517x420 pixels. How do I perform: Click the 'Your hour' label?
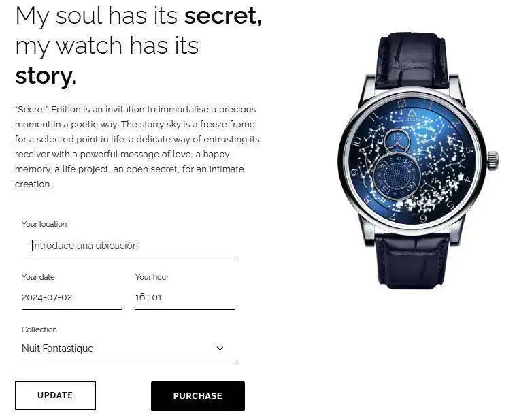(152, 277)
